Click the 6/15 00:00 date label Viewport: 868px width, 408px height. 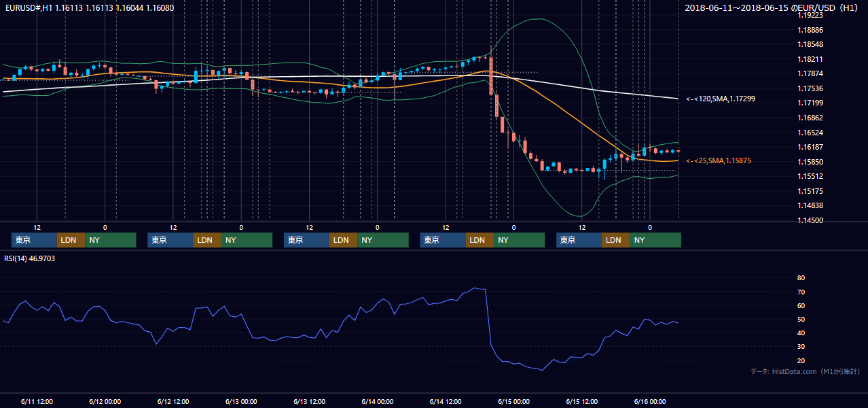click(513, 402)
